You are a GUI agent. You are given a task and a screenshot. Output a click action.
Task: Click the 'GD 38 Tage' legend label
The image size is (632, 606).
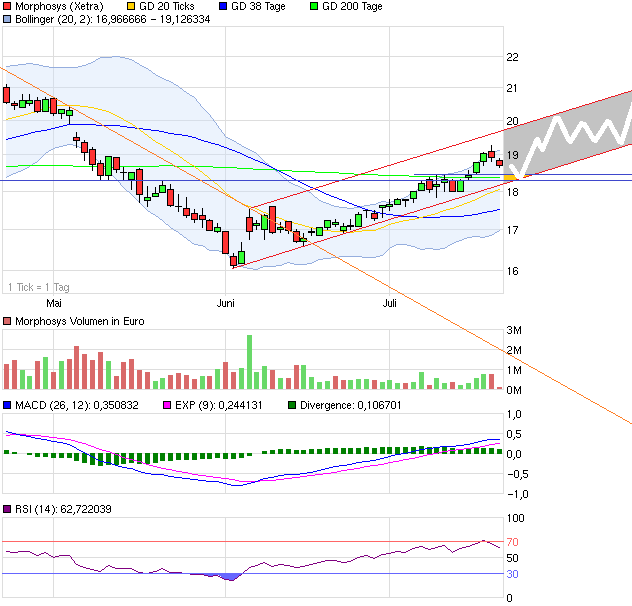(x=258, y=6)
